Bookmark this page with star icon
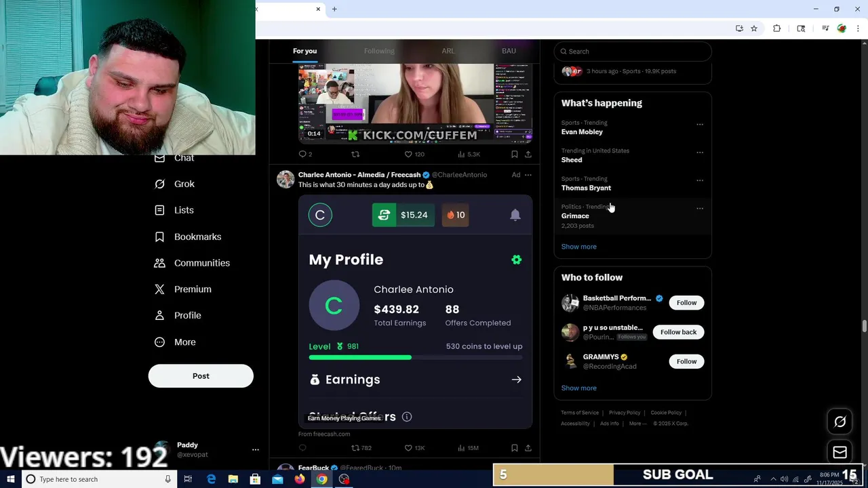 pos(754,28)
